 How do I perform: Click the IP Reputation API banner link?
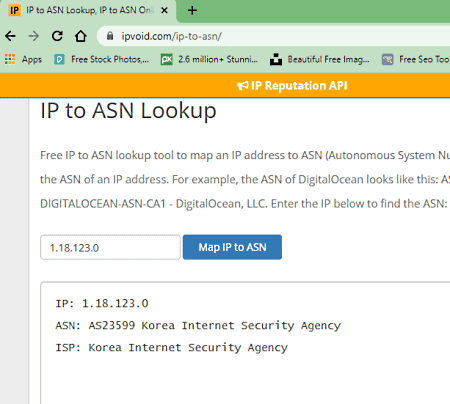292,86
